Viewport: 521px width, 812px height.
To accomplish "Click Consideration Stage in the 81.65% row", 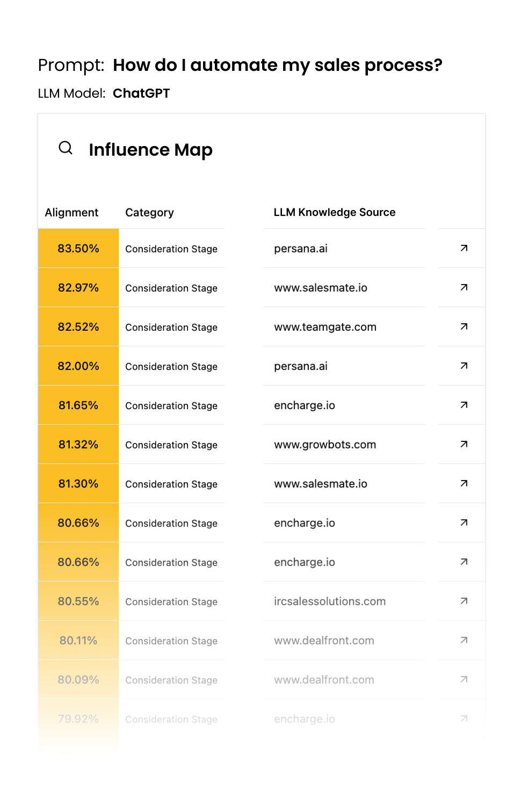I will (x=171, y=406).
